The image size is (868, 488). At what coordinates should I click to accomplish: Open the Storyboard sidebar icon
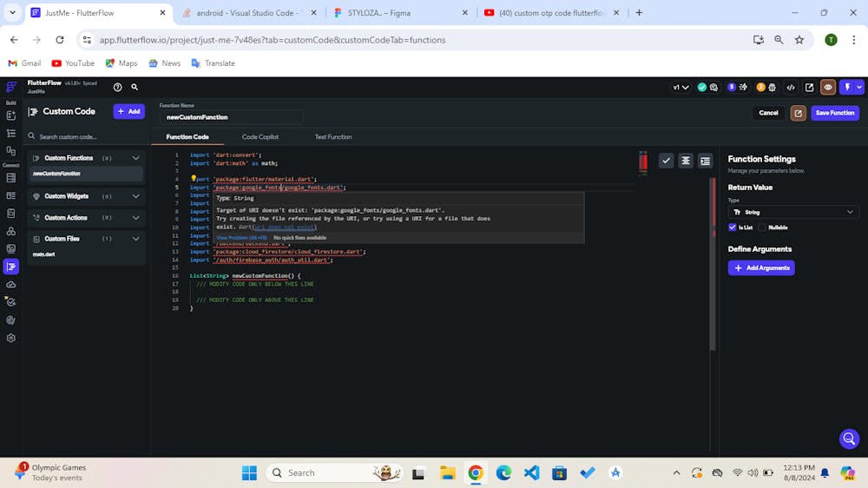(11, 151)
